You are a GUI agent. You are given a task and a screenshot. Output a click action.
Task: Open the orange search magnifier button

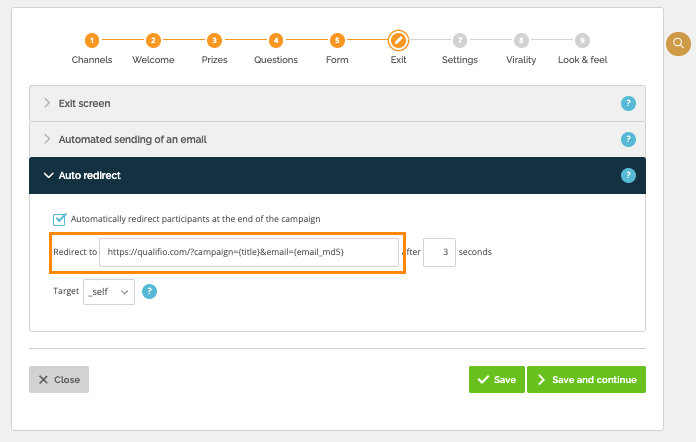pyautogui.click(x=678, y=43)
